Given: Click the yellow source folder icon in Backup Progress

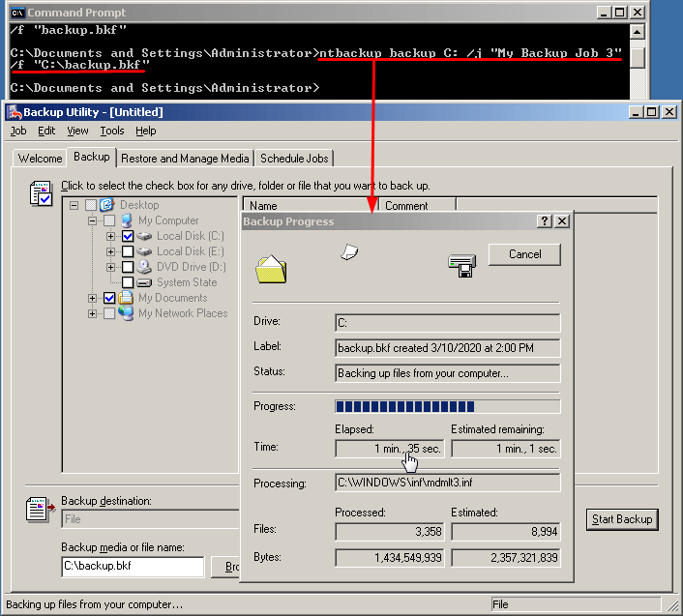Looking at the screenshot, I should click(x=271, y=269).
